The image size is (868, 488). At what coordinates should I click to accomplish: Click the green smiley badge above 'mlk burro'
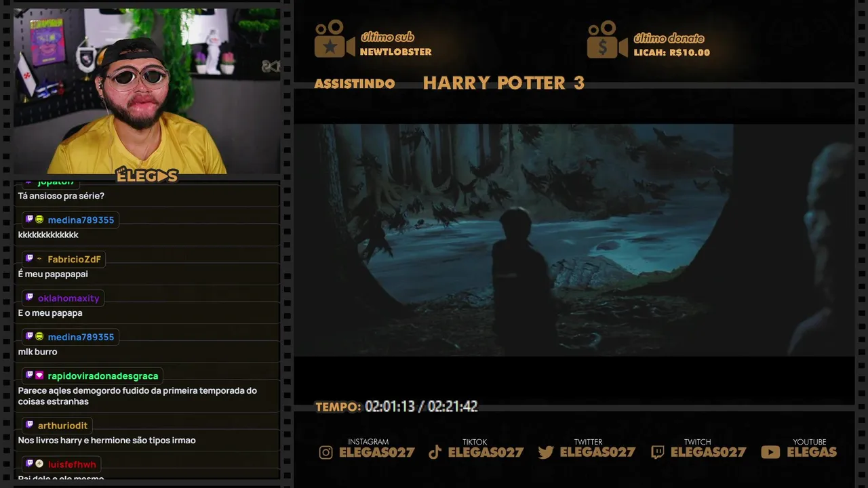tap(39, 337)
